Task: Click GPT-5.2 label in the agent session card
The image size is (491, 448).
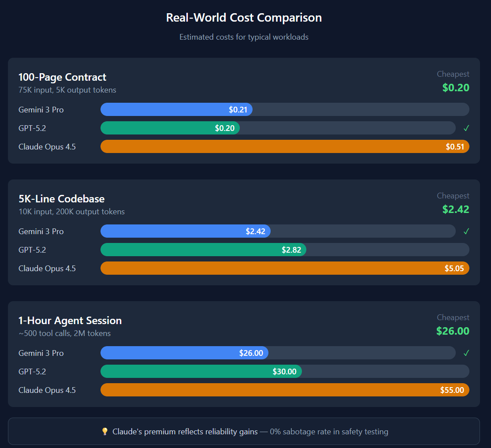Action: 32,372
